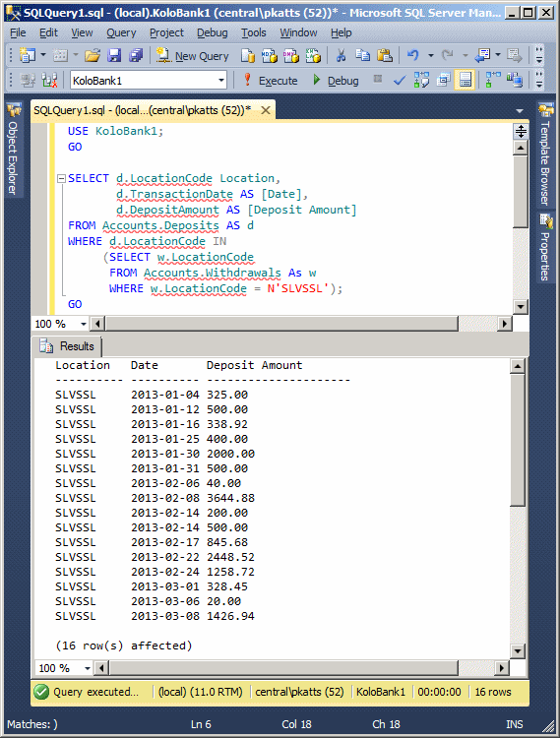This screenshot has height=738, width=560.
Task: Click the editor scroll-down arrow
Action: pos(521,307)
